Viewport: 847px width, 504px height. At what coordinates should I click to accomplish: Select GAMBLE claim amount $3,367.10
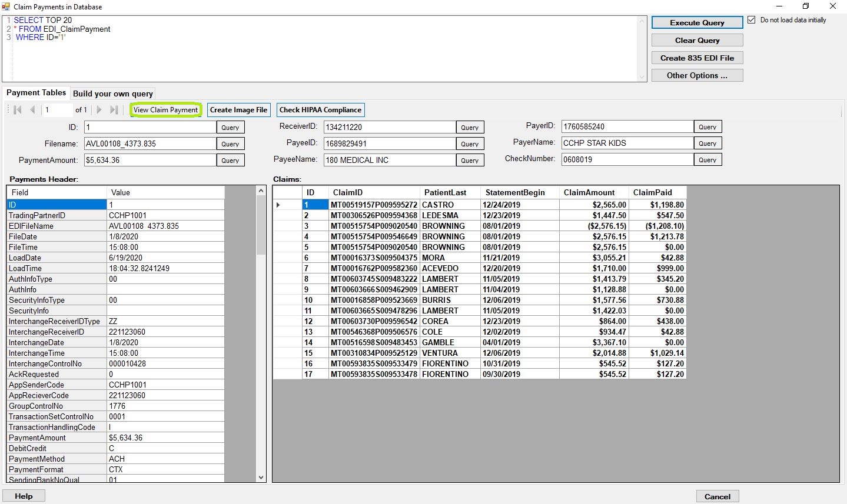594,342
